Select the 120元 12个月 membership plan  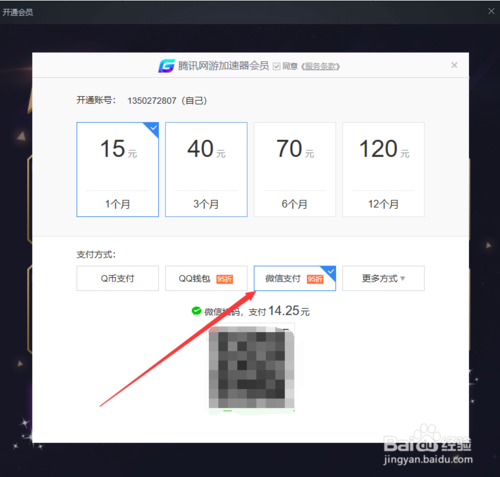click(383, 169)
